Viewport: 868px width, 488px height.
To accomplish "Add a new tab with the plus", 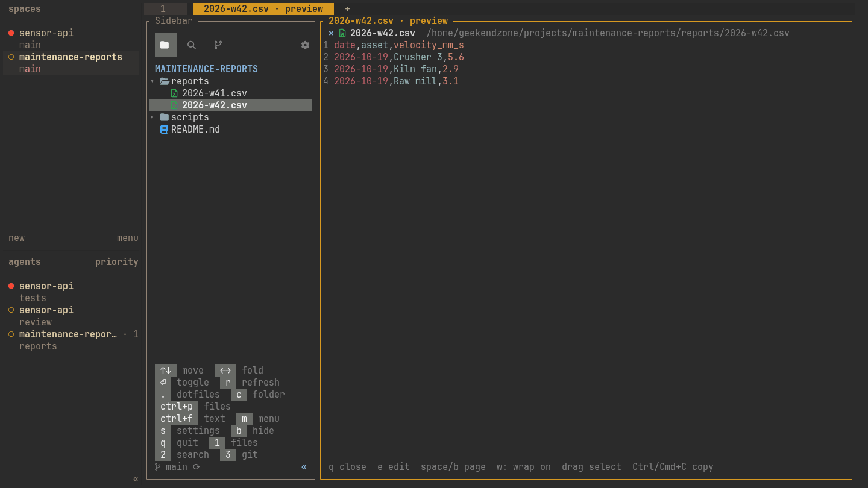I will coord(347,9).
